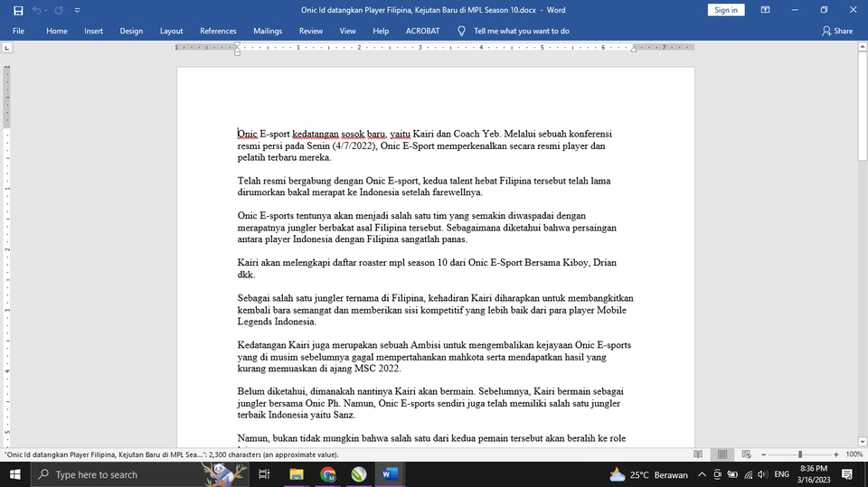Viewport: 868px width, 487px height.
Task: Click the vertical scrollbar down arrow
Action: click(x=862, y=442)
